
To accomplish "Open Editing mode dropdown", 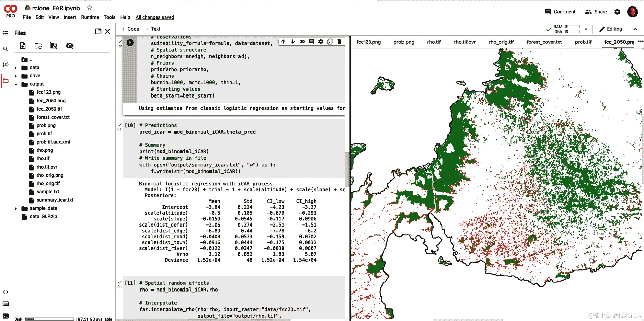I will tap(610, 29).
